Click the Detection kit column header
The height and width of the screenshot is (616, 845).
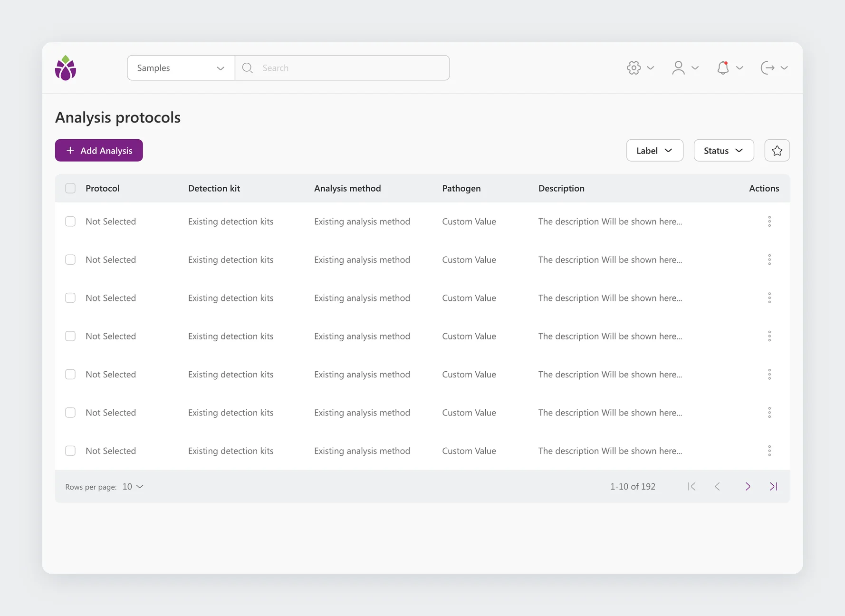214,188
